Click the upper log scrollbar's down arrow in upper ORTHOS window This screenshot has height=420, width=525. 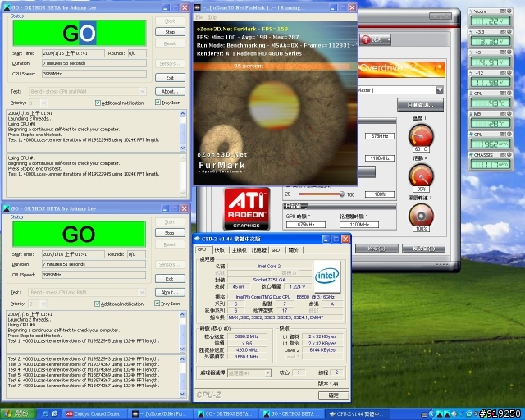pos(183,148)
